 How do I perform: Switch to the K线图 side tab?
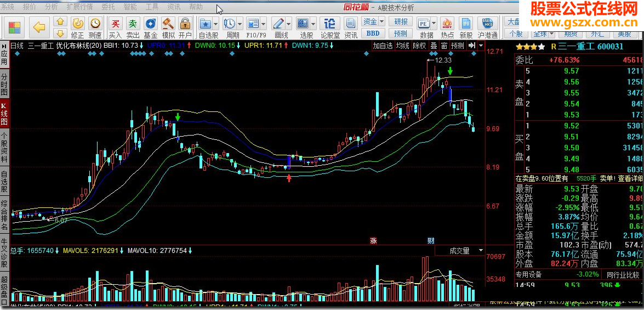(4, 114)
